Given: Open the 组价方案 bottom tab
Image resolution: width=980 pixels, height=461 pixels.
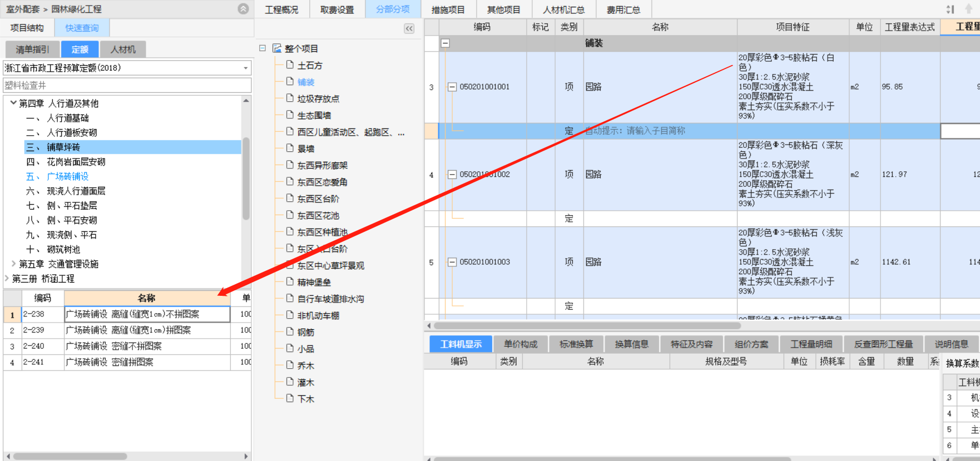Looking at the screenshot, I should [751, 344].
